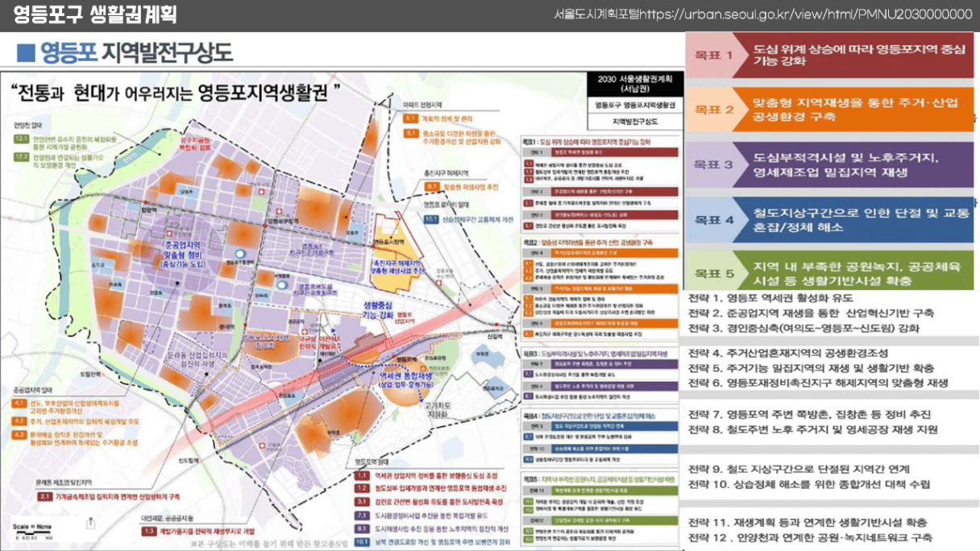Select goal text 도심 위계 상승에 따라 영등포지역 중심 기능 강화

pyautogui.click(x=859, y=55)
